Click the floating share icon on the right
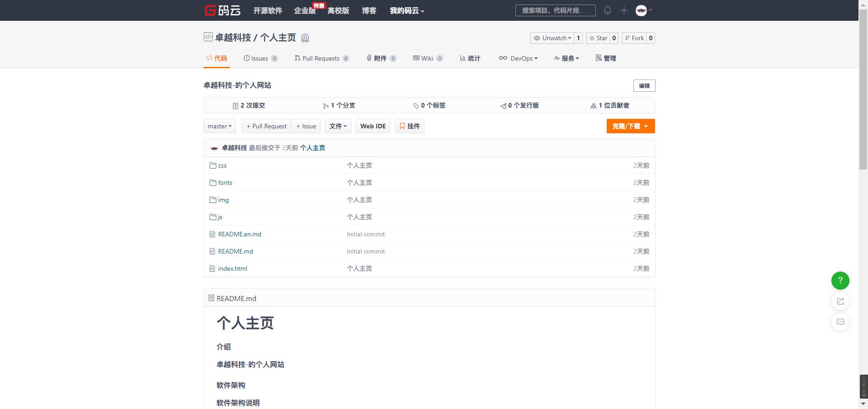Screen dimensions: 868x409 pyautogui.click(x=840, y=301)
